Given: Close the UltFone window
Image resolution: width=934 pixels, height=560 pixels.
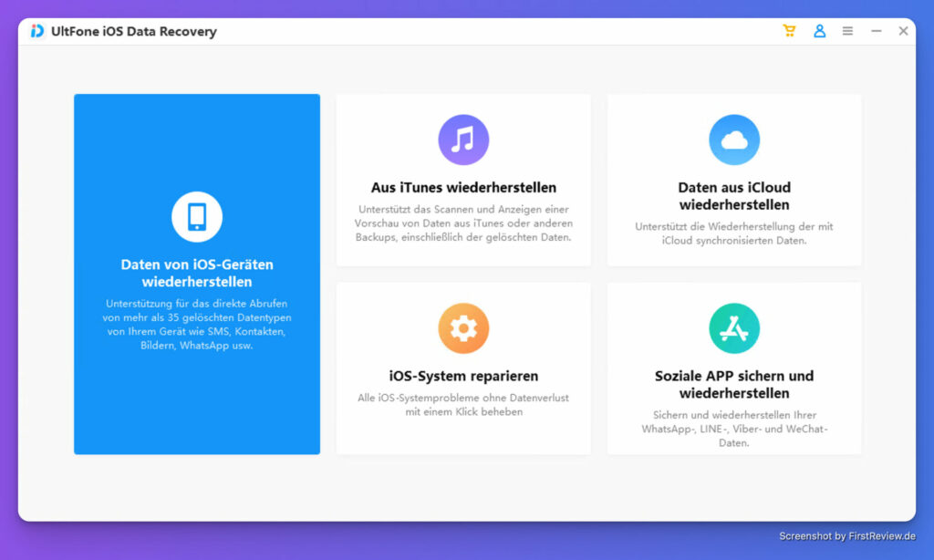Looking at the screenshot, I should click(904, 31).
